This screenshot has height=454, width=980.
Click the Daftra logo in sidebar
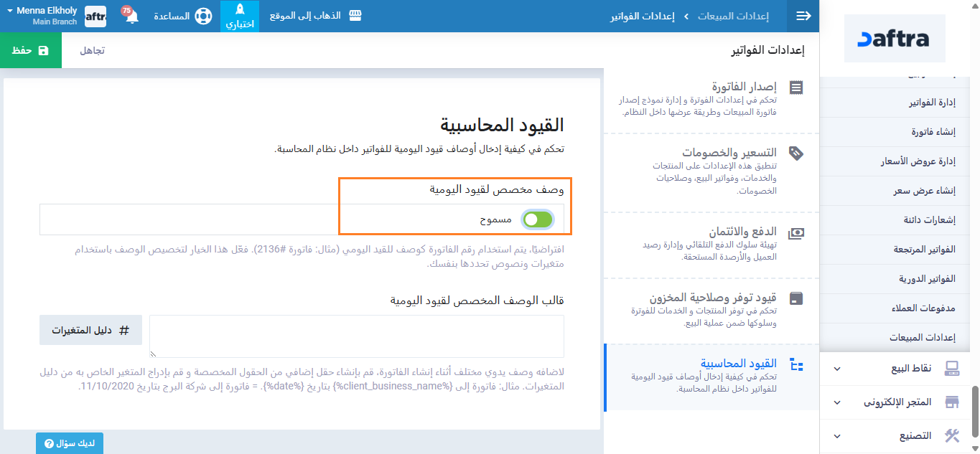pos(904,39)
